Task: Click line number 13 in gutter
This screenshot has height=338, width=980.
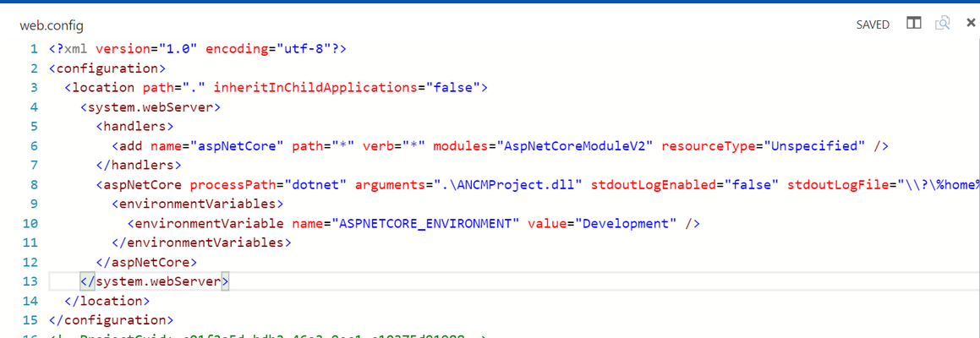Action: tap(30, 281)
